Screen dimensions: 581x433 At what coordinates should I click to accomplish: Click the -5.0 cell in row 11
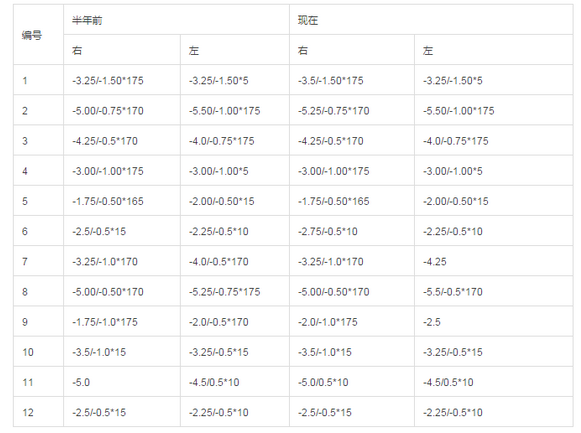(x=122, y=382)
